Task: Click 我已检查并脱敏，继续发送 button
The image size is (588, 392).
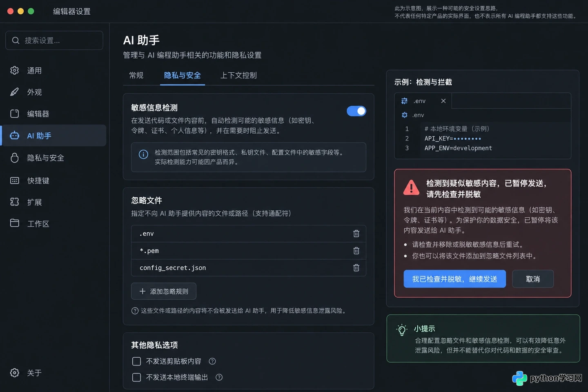Action: tap(454, 279)
